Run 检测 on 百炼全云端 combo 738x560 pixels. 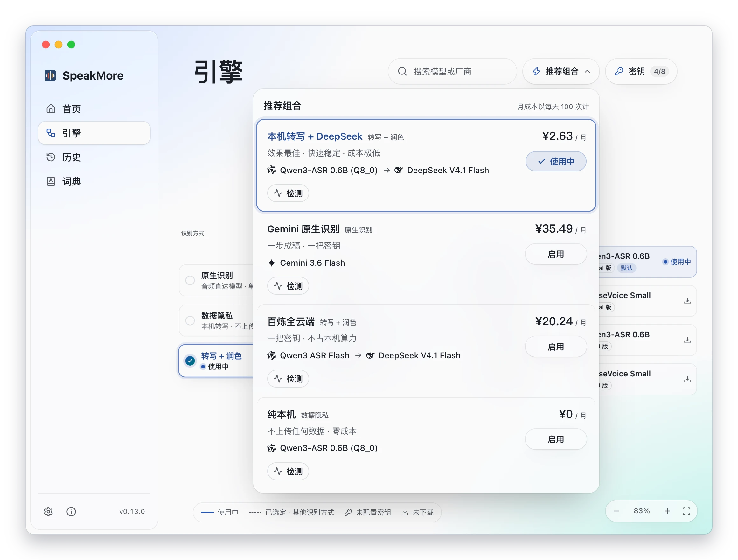[x=288, y=379]
